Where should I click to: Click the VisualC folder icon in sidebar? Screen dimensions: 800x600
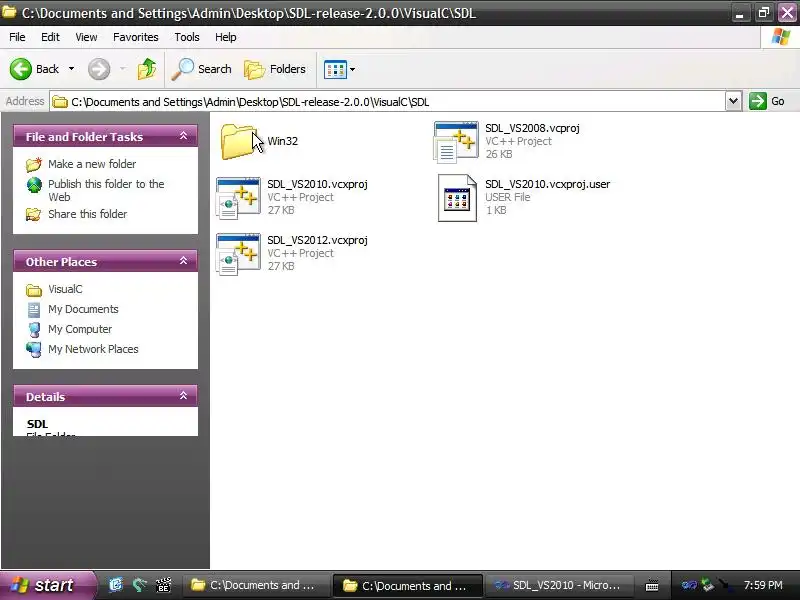pos(34,290)
